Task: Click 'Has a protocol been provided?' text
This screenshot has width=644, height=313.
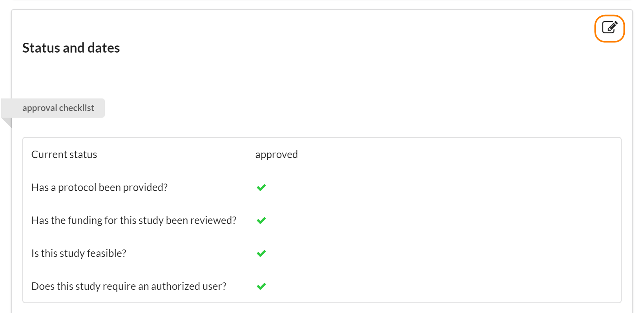Action: pyautogui.click(x=99, y=187)
